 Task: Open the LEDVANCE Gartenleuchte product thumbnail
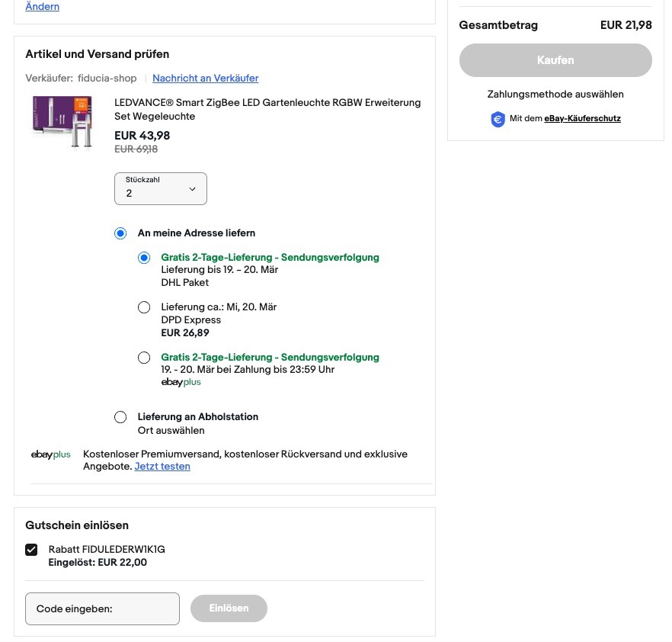(x=62, y=122)
